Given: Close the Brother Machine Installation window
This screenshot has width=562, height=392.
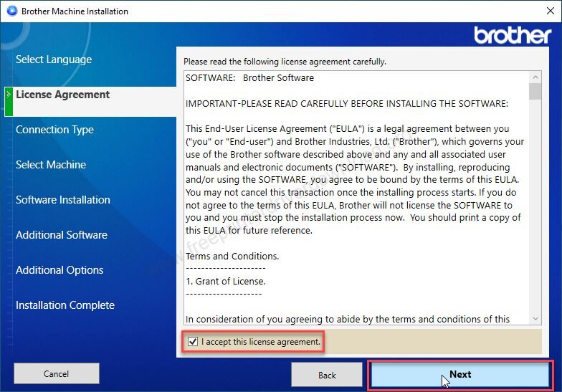Looking at the screenshot, I should [x=551, y=11].
